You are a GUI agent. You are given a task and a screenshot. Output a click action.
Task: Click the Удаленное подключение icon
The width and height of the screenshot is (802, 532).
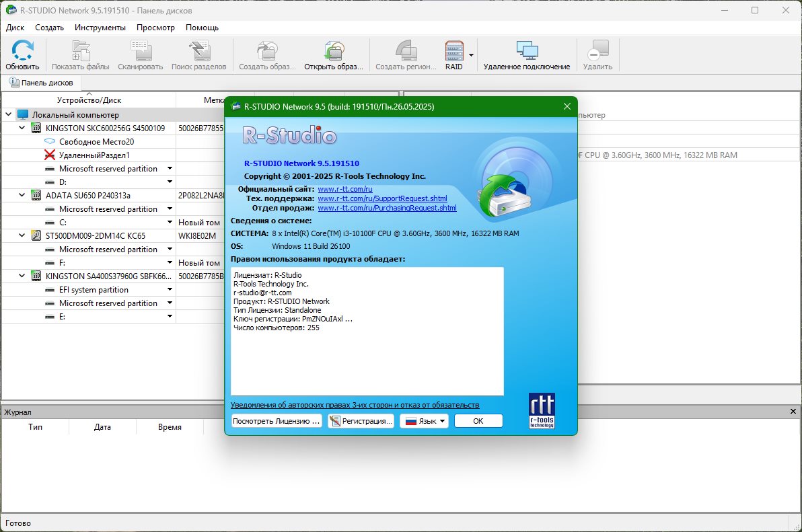[527, 51]
